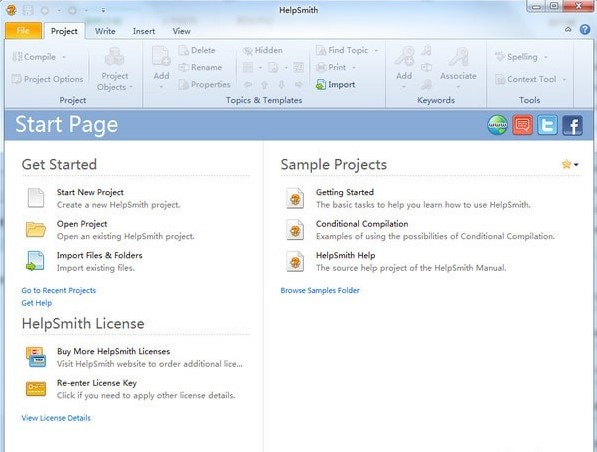Toggle the Hidden topic option
Viewport: 597px width, 452px height.
263,50
